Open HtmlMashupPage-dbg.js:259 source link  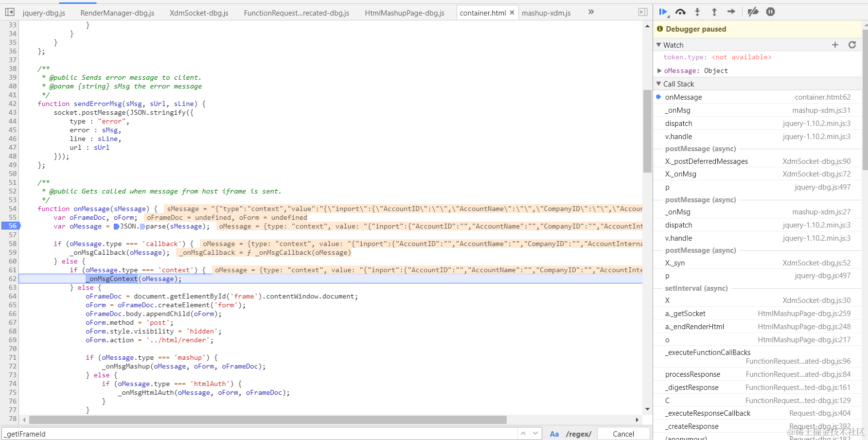[804, 314]
